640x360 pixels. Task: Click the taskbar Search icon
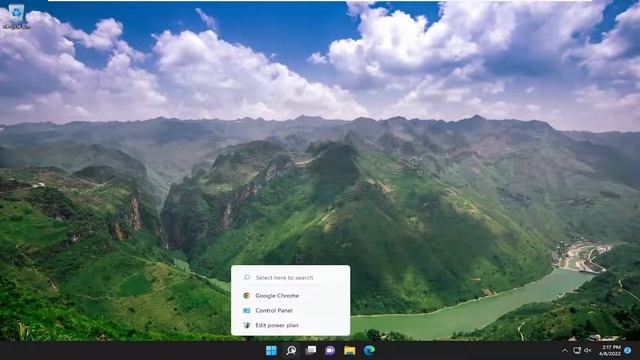[291, 350]
